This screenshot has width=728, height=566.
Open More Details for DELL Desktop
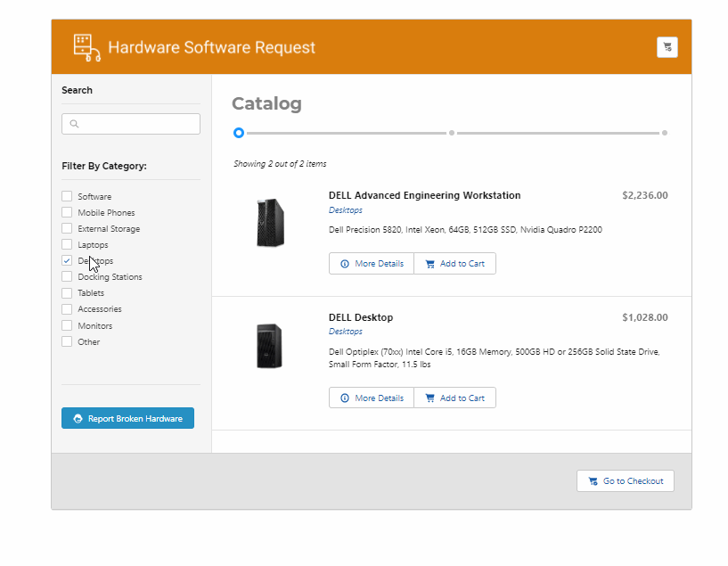point(372,398)
